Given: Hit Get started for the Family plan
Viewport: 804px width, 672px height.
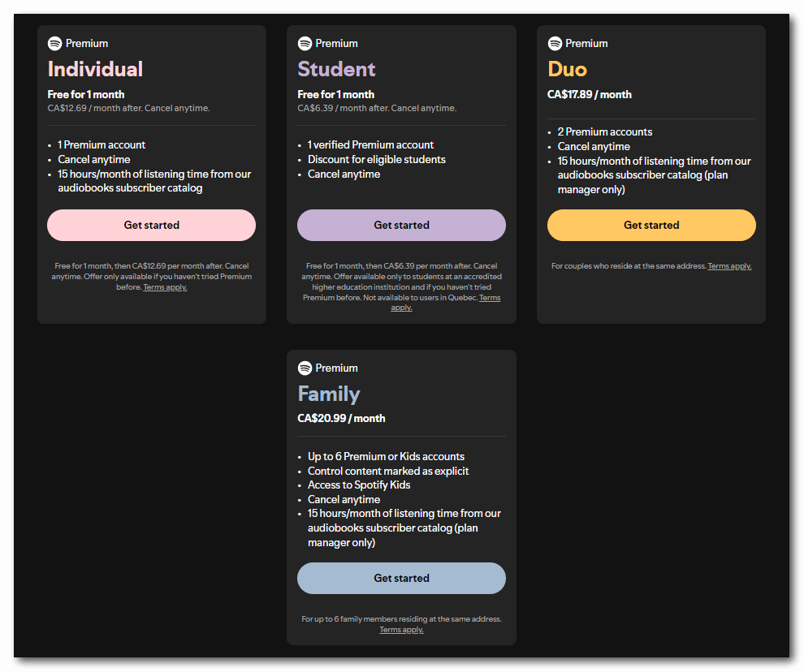Looking at the screenshot, I should click(401, 579).
